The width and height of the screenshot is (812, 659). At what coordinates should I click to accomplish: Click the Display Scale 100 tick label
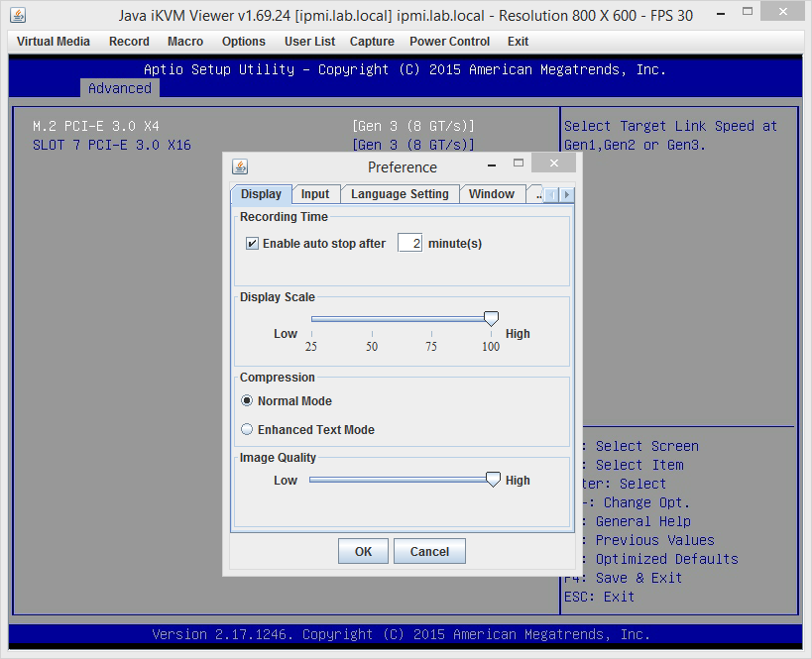491,346
